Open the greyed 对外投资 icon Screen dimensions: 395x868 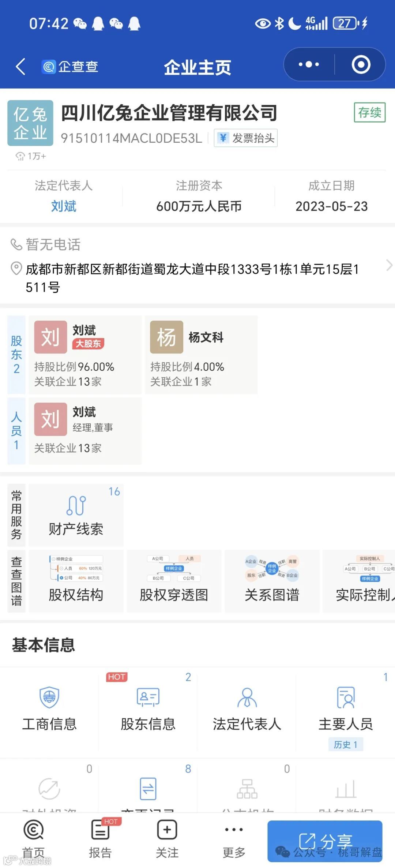[49, 789]
